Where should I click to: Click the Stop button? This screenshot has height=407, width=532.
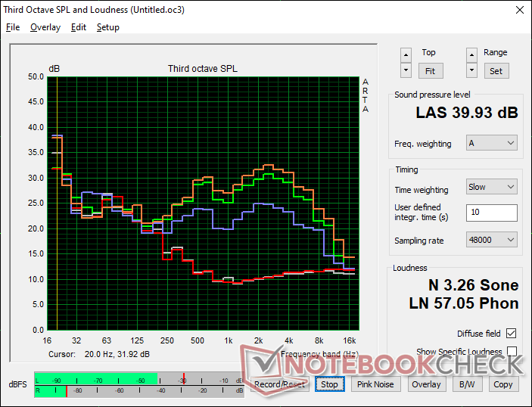329,384
